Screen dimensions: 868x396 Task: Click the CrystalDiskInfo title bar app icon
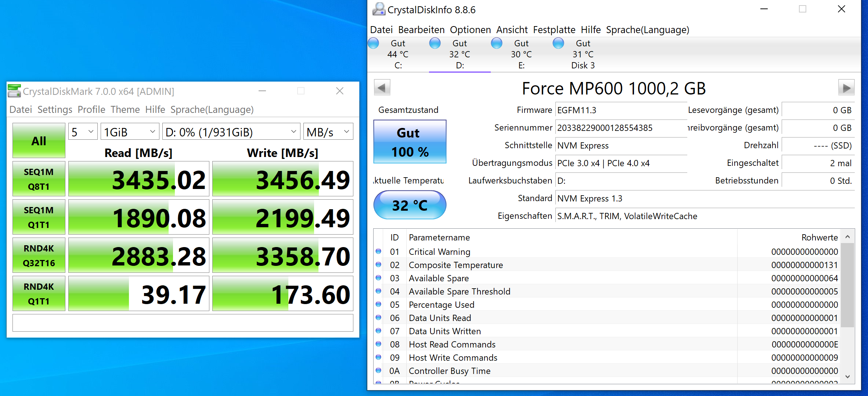click(x=379, y=9)
